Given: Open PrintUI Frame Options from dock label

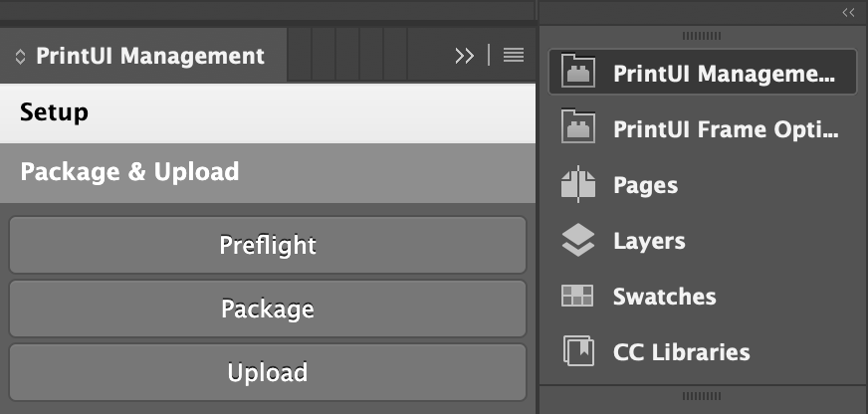Looking at the screenshot, I should pos(726,129).
